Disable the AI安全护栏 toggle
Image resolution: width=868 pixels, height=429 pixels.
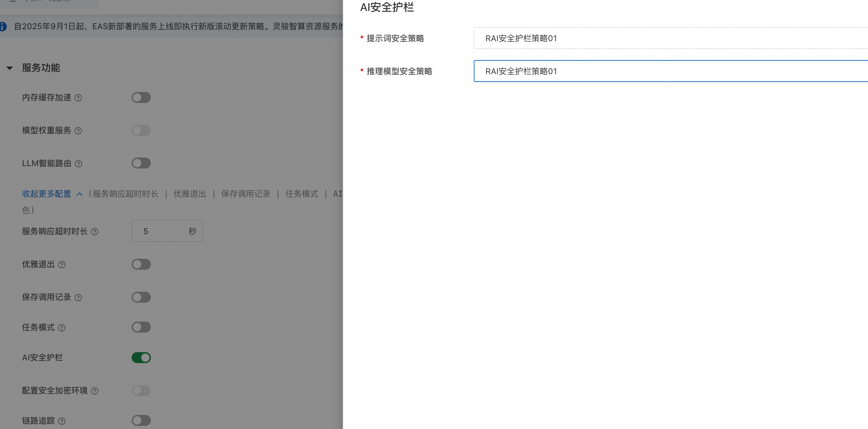pyautogui.click(x=141, y=358)
